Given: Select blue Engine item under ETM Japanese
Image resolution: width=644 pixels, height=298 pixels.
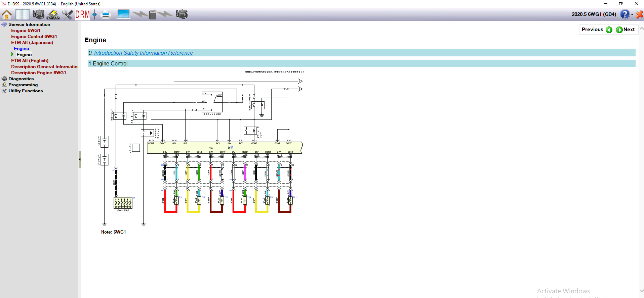Looking at the screenshot, I should [x=21, y=48].
